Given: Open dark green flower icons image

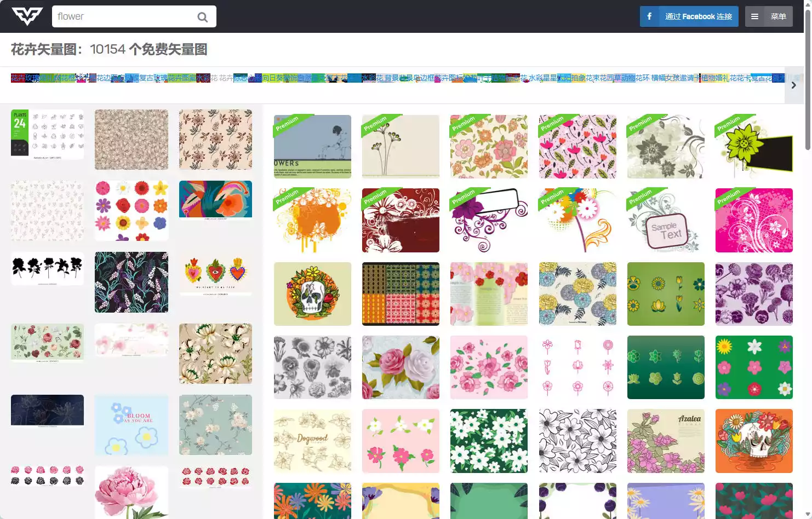Looking at the screenshot, I should coord(666,367).
